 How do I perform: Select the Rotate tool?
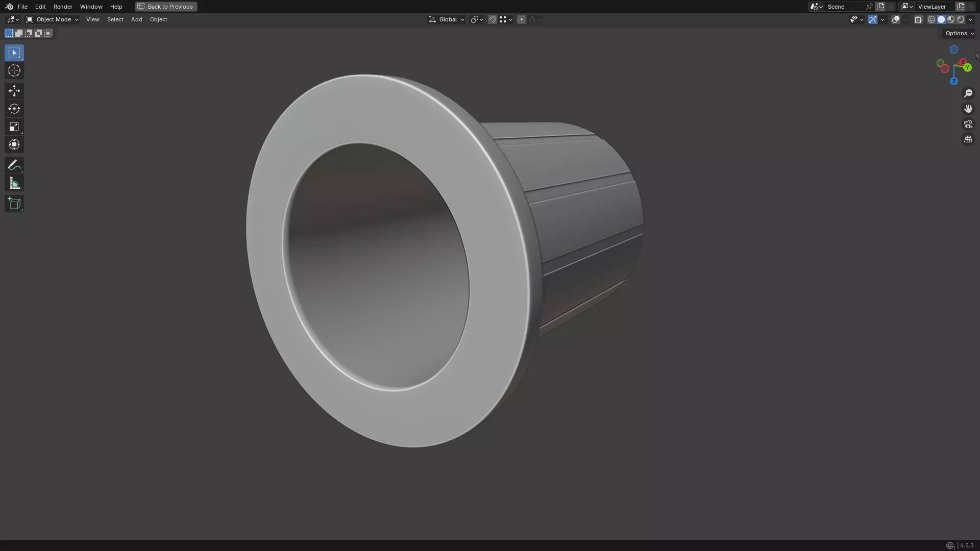[14, 109]
